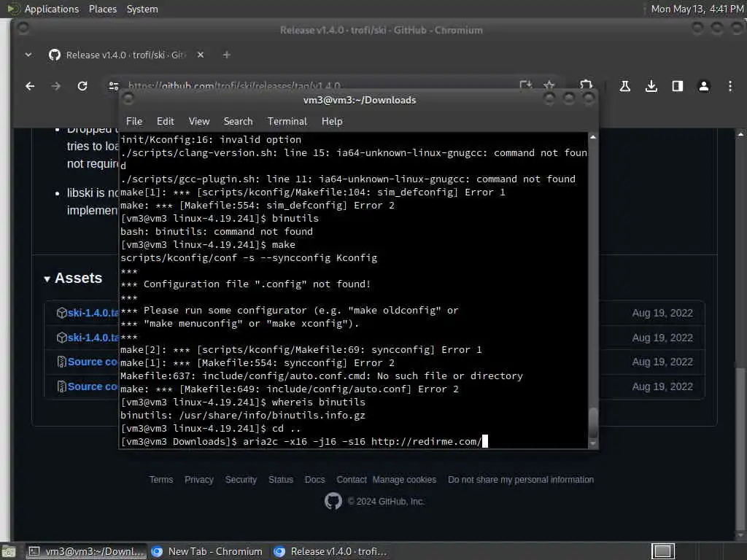Click terminal scrollbar up arrow
Screen dimensions: 747x560
point(592,137)
